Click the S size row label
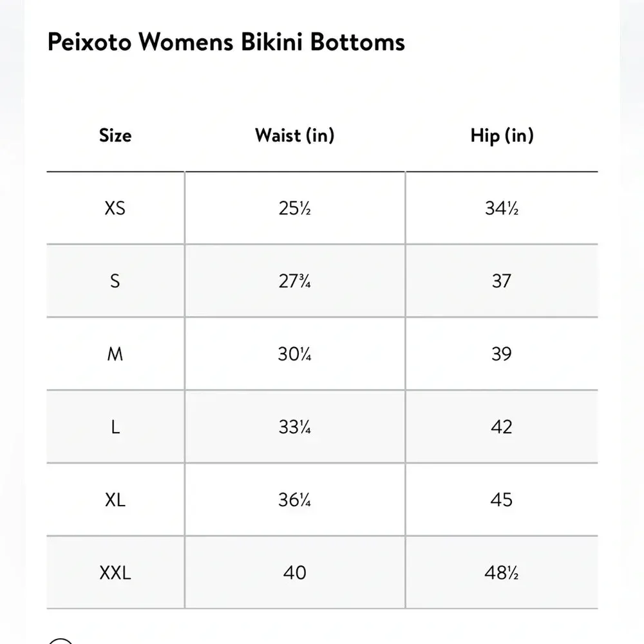 tap(115, 281)
